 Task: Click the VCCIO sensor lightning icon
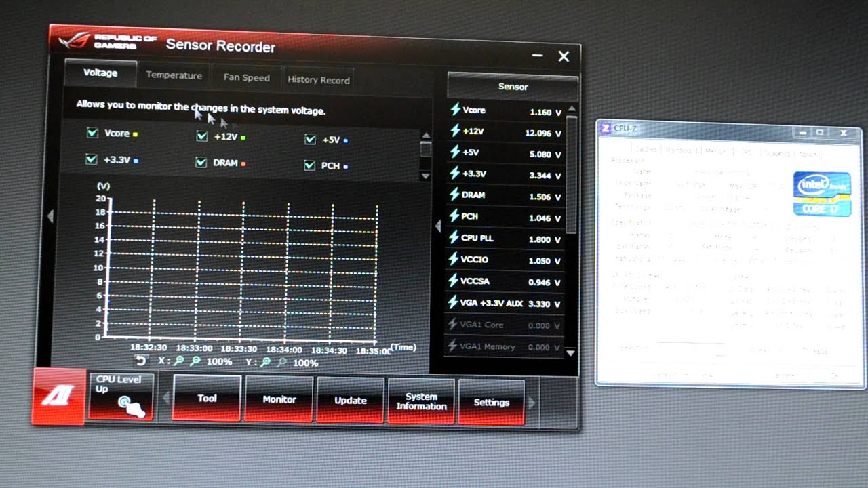click(454, 259)
